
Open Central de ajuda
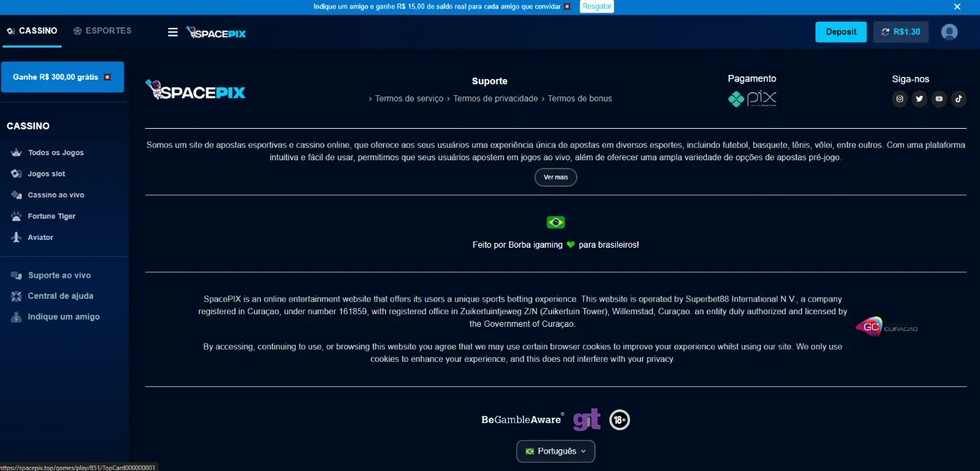tap(60, 296)
